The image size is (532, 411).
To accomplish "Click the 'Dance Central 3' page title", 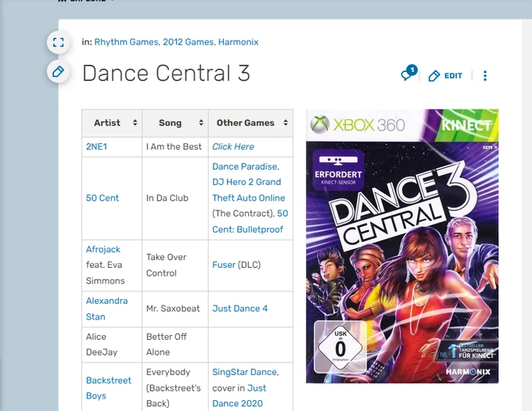I will pyautogui.click(x=166, y=73).
